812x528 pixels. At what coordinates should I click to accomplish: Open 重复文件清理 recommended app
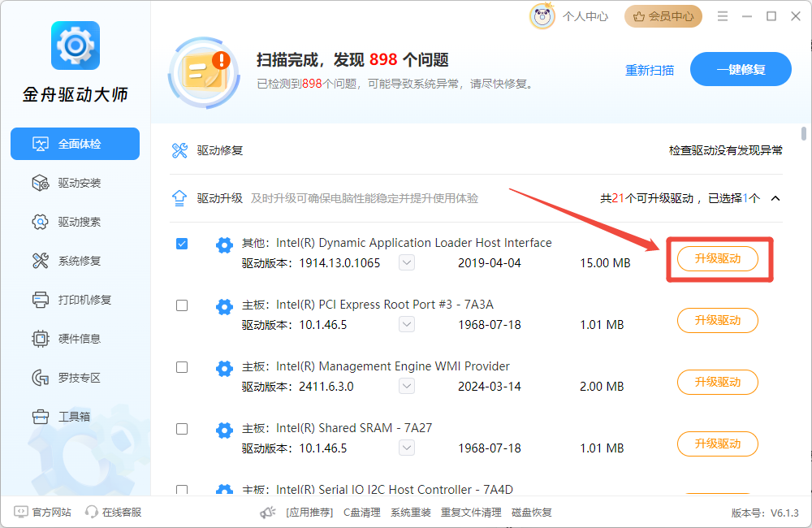click(x=471, y=513)
